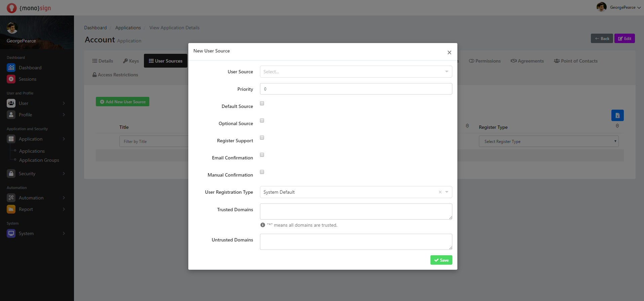Click the Title column header
This screenshot has height=301, width=644.
click(124, 127)
